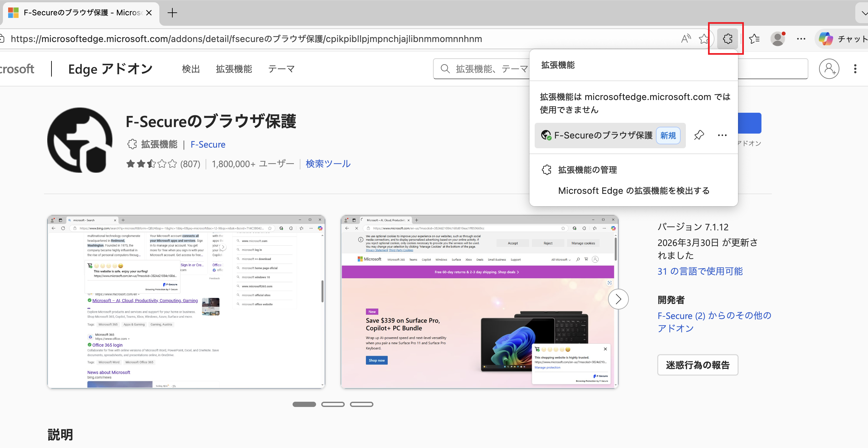Open 拡張機能の管理 from the extensions popup
The image size is (868, 448).
(587, 170)
